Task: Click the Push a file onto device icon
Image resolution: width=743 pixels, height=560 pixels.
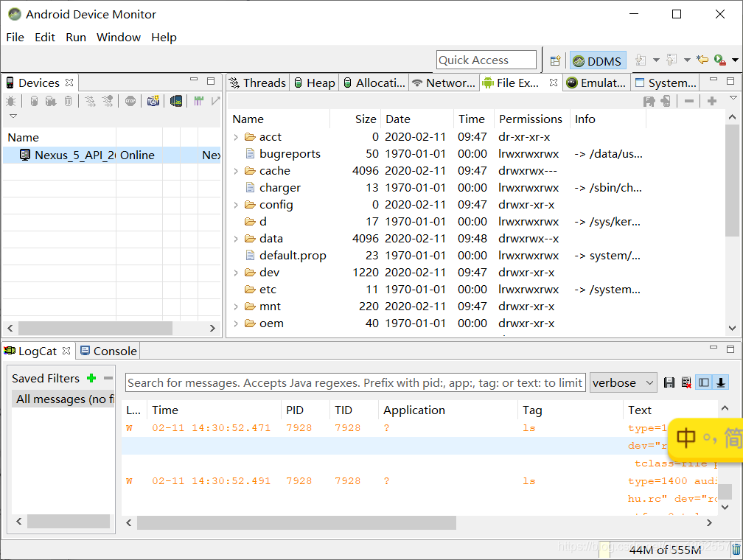Action: coord(666,101)
